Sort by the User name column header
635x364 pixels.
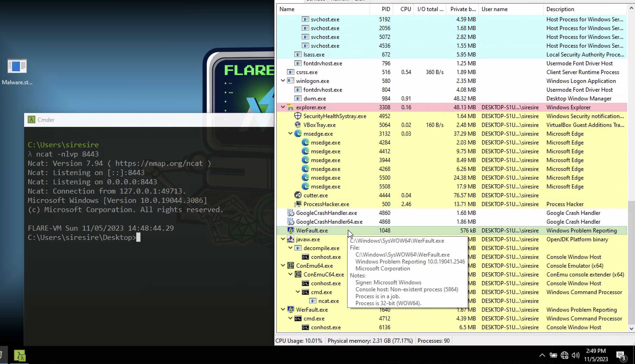point(511,9)
